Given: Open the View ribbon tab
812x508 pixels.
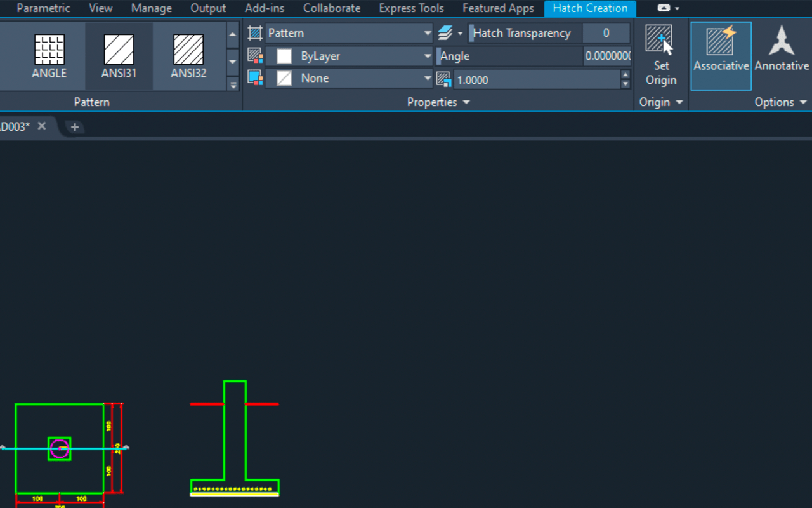Looking at the screenshot, I should point(101,8).
